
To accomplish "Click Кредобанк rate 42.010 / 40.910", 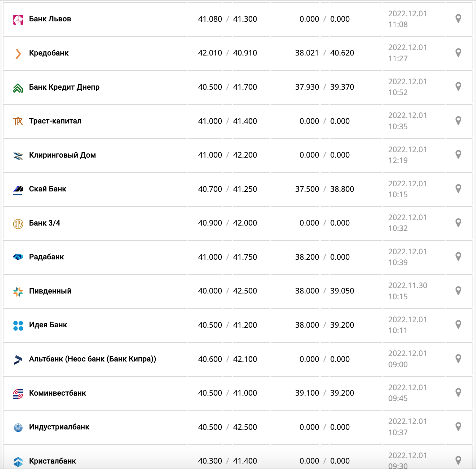I will tap(227, 53).
